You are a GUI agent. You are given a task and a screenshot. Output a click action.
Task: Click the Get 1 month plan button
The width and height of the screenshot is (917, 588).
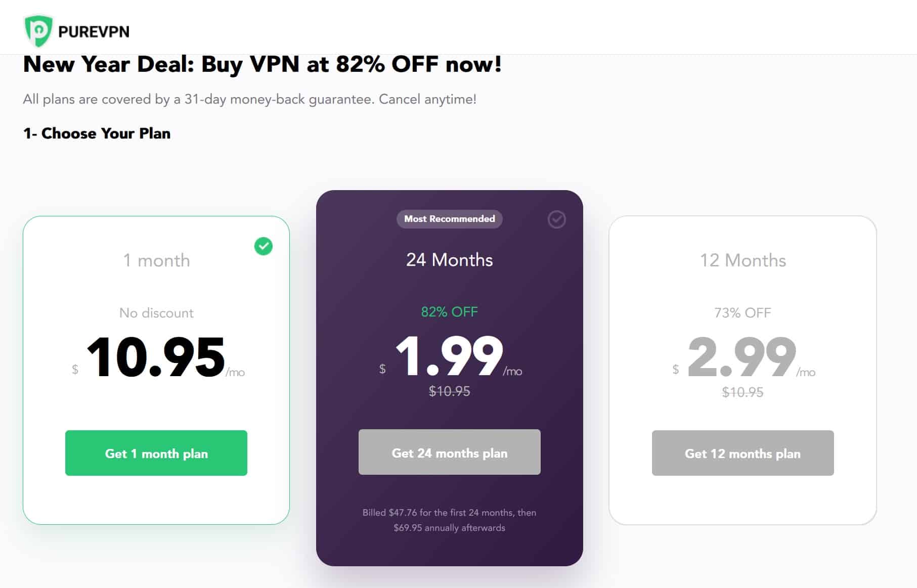156,453
